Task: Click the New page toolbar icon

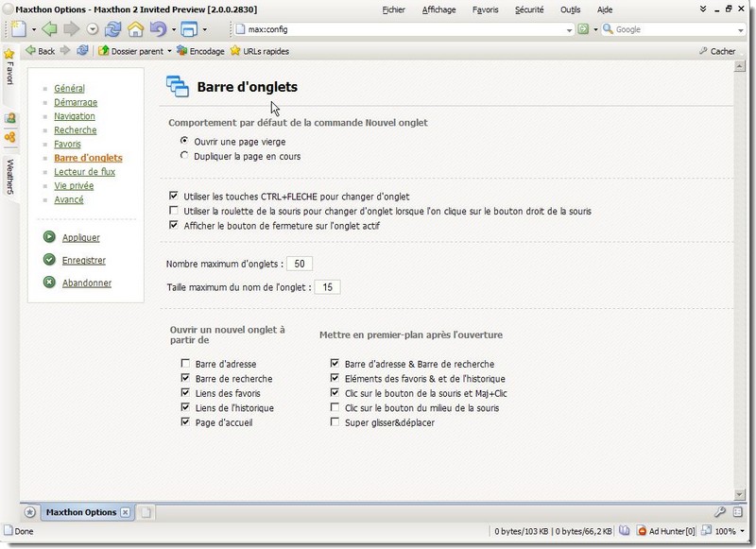Action: click(18, 29)
